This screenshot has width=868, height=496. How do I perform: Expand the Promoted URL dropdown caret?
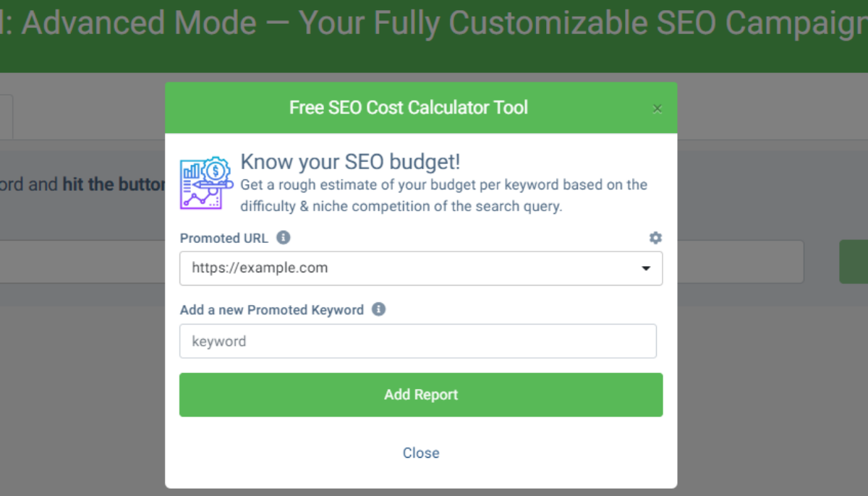(646, 269)
